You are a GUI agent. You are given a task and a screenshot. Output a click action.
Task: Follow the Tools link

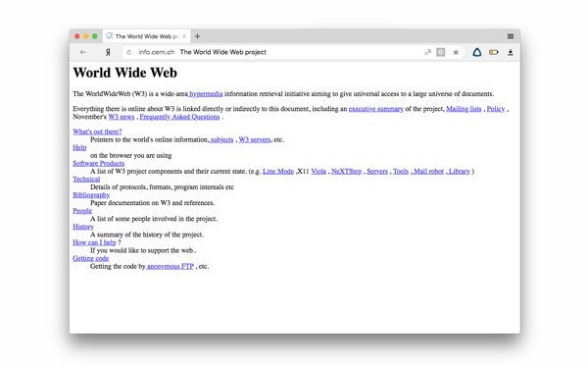[401, 171]
